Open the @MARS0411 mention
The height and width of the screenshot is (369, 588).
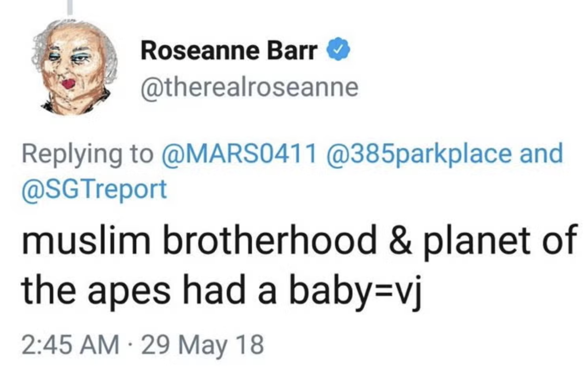point(239,153)
